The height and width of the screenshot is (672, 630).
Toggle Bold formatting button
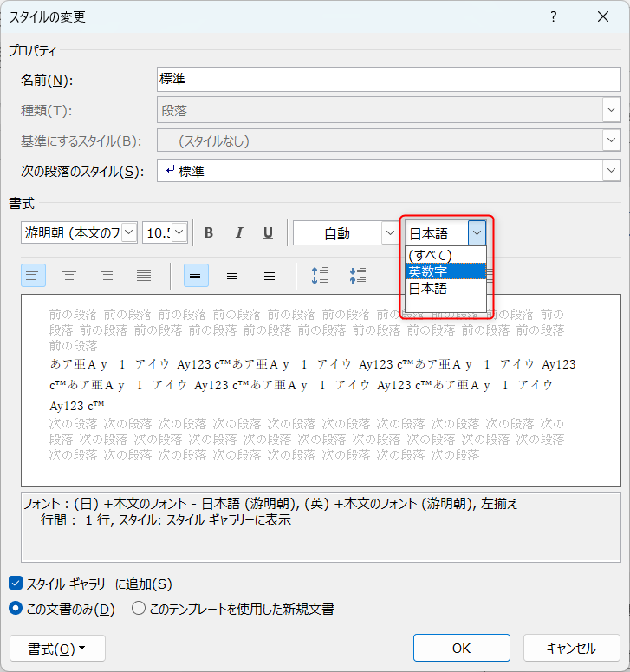coord(209,232)
